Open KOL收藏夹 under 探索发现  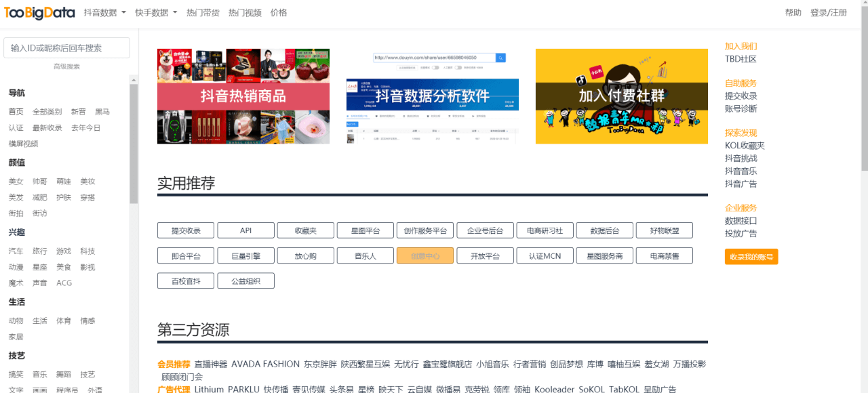coord(745,146)
